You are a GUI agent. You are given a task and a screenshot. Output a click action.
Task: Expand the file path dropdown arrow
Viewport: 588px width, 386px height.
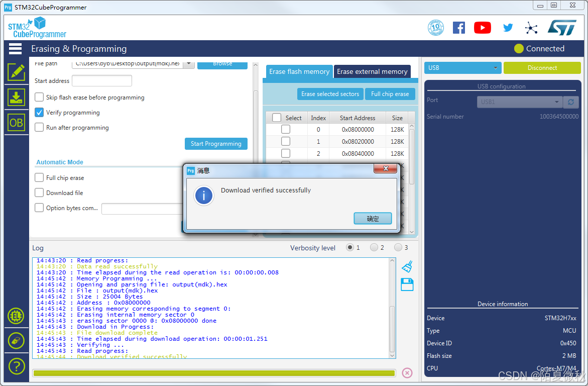tap(189, 64)
